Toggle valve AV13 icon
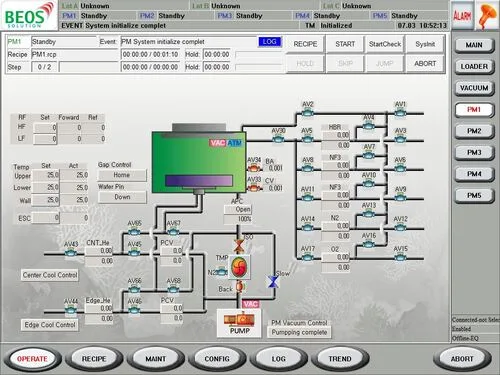 pyautogui.click(x=369, y=214)
